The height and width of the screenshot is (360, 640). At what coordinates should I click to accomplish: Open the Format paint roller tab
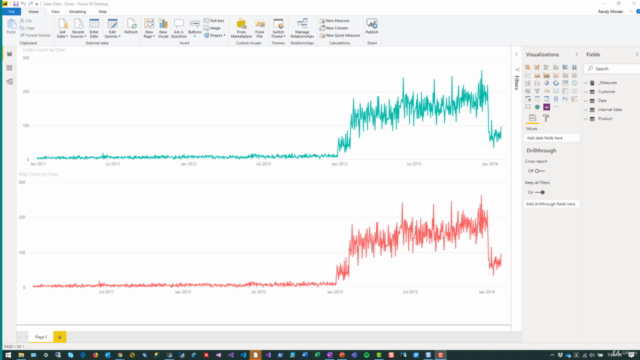pyautogui.click(x=546, y=118)
